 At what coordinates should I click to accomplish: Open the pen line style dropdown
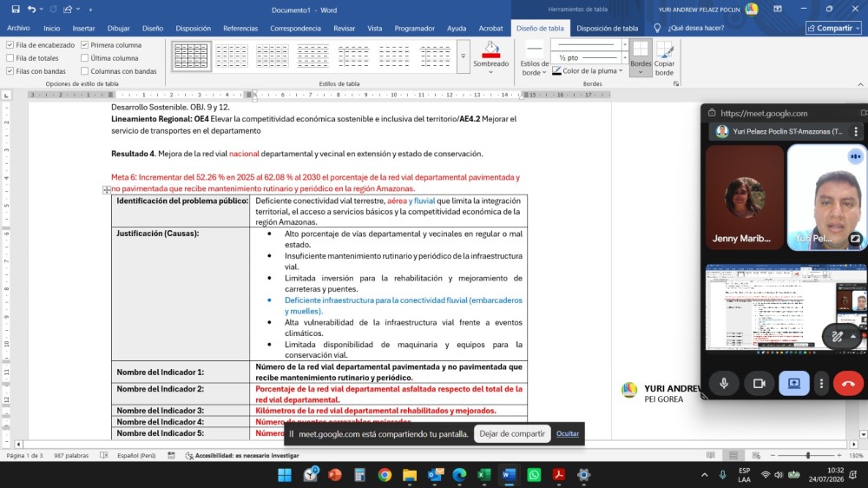coord(625,44)
